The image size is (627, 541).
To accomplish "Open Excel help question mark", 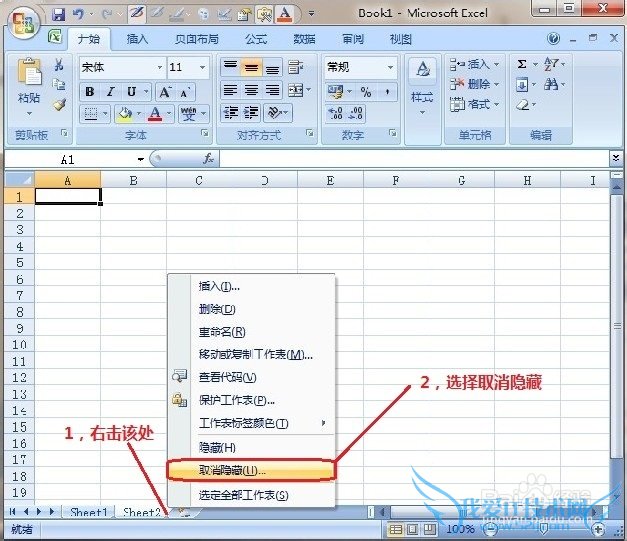I will [x=553, y=39].
